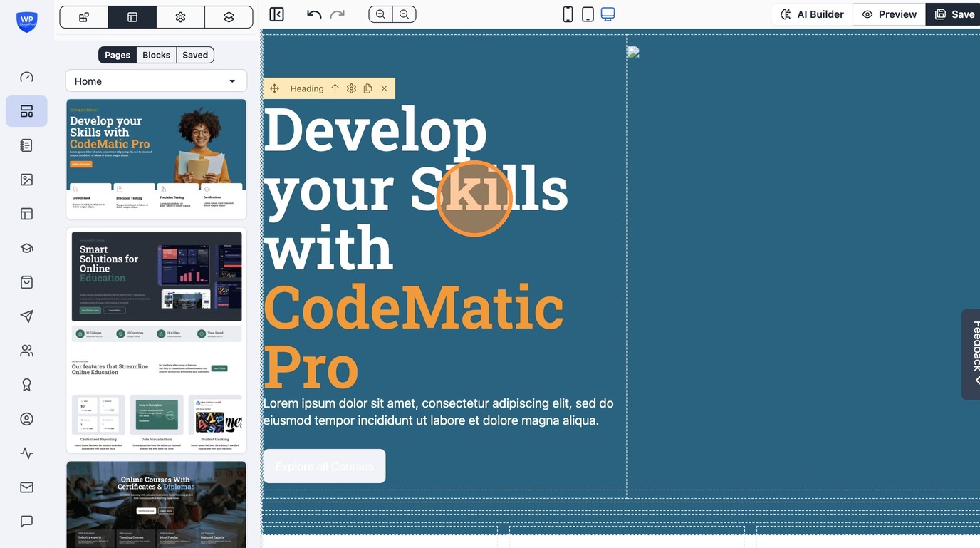Viewport: 980px width, 548px height.
Task: Select the page builder layout icon in sidebar
Action: pyautogui.click(x=26, y=111)
